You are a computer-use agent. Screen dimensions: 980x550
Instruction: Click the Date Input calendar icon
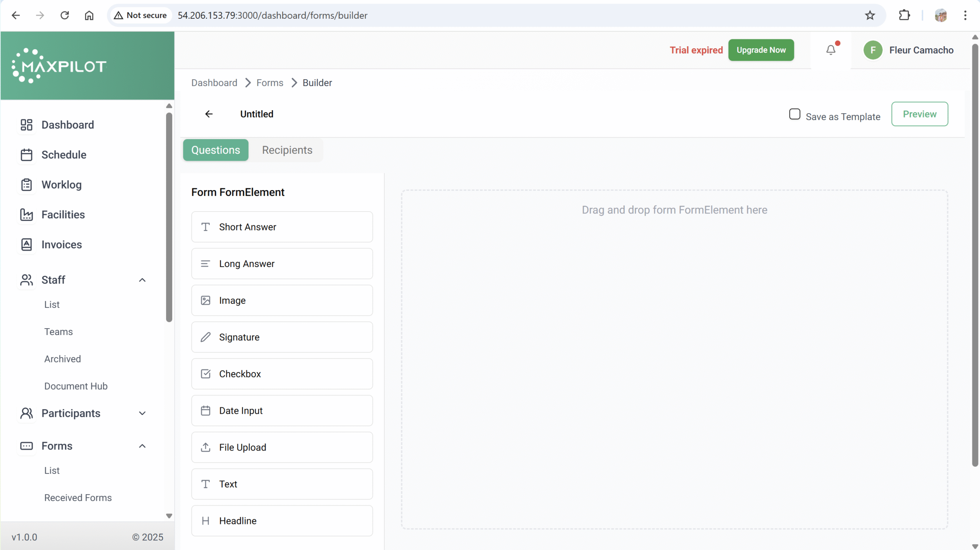206,410
